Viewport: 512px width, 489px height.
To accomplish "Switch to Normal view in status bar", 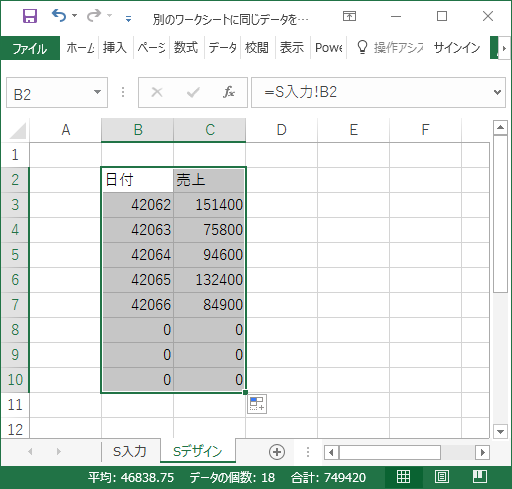I will pos(403,477).
